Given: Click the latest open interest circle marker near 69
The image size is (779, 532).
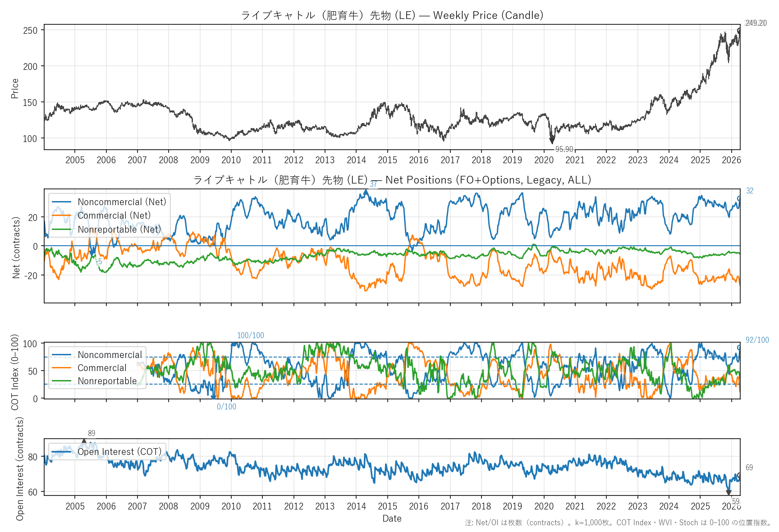Looking at the screenshot, I should (x=739, y=475).
